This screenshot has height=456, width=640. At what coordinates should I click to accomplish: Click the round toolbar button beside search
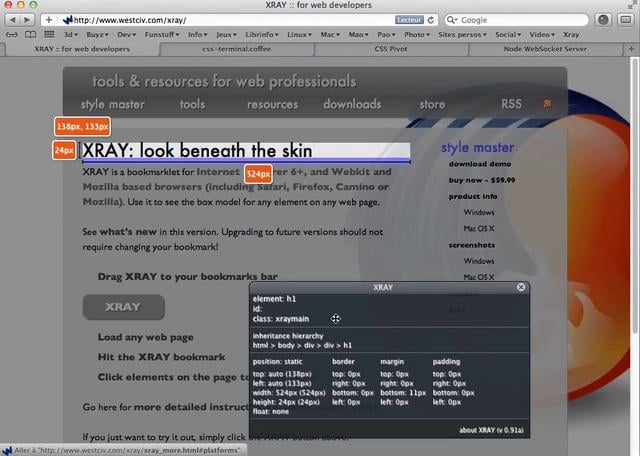click(603, 20)
